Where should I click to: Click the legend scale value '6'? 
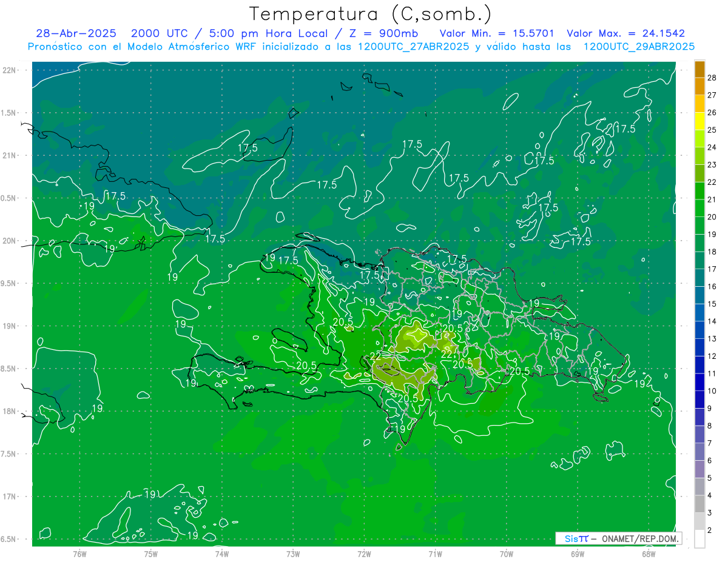coord(710,461)
